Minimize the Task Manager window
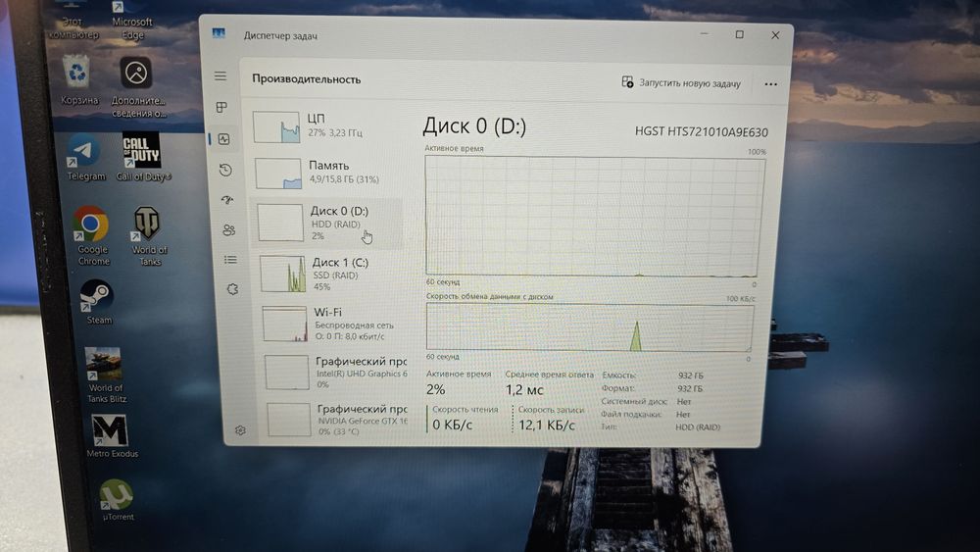Screen dimensions: 980x552 click(705, 33)
